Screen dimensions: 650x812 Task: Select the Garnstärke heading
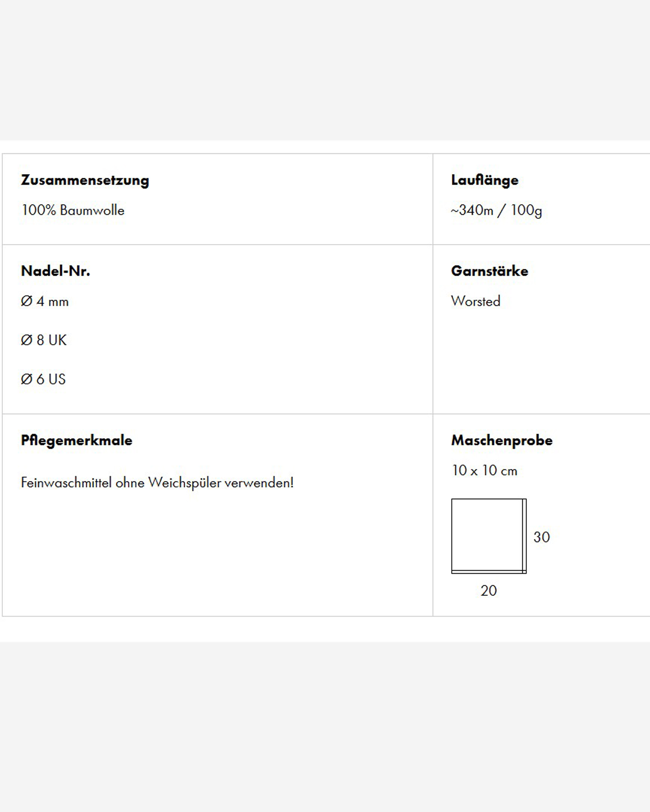489,271
